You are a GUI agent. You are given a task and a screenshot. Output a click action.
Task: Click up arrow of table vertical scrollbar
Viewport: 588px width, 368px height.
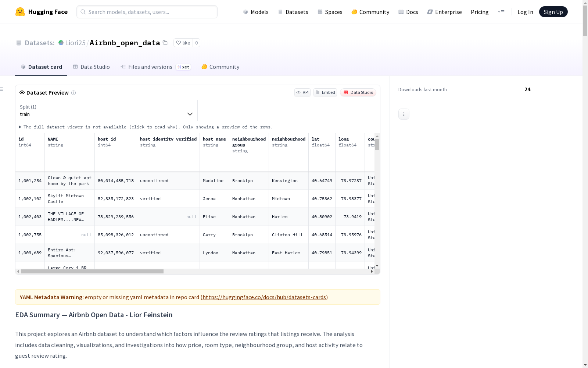377,136
